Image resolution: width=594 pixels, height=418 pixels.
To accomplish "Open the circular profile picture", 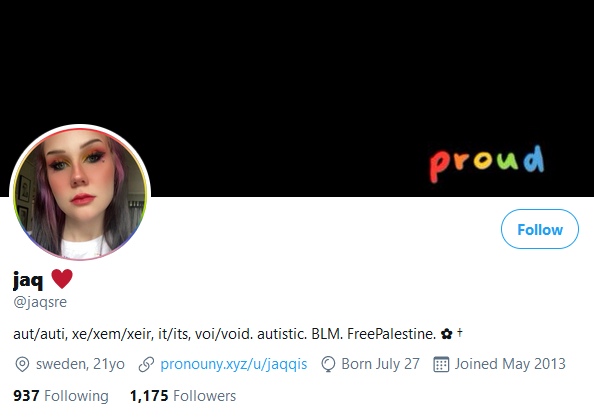I will pos(80,195).
